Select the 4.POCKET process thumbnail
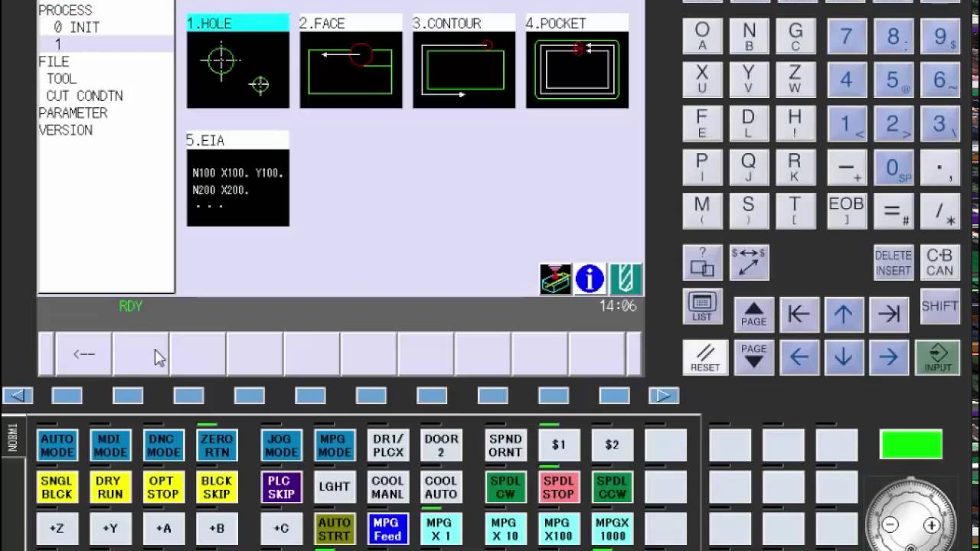Viewport: 980px width, 551px height. (x=577, y=61)
